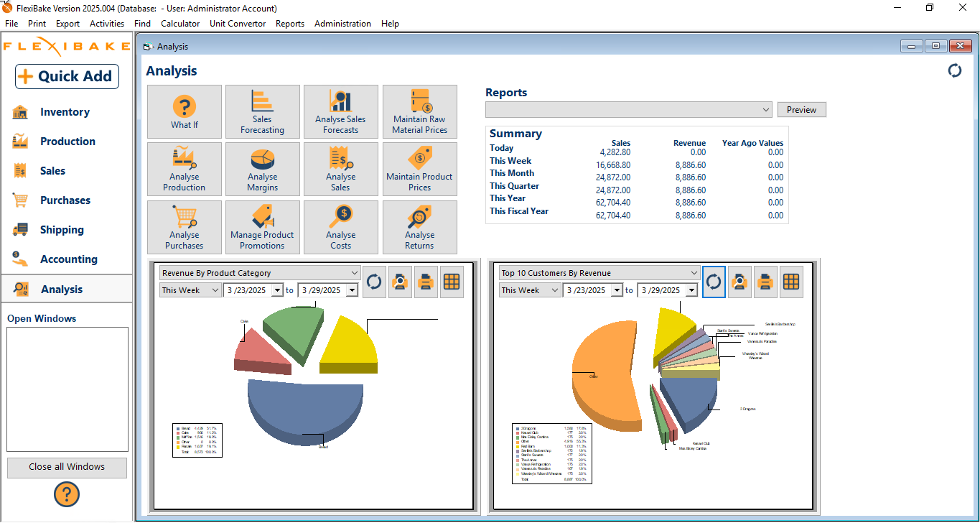The image size is (980, 523).
Task: Refresh Top 10 Customers By Revenue chart
Action: tap(714, 282)
